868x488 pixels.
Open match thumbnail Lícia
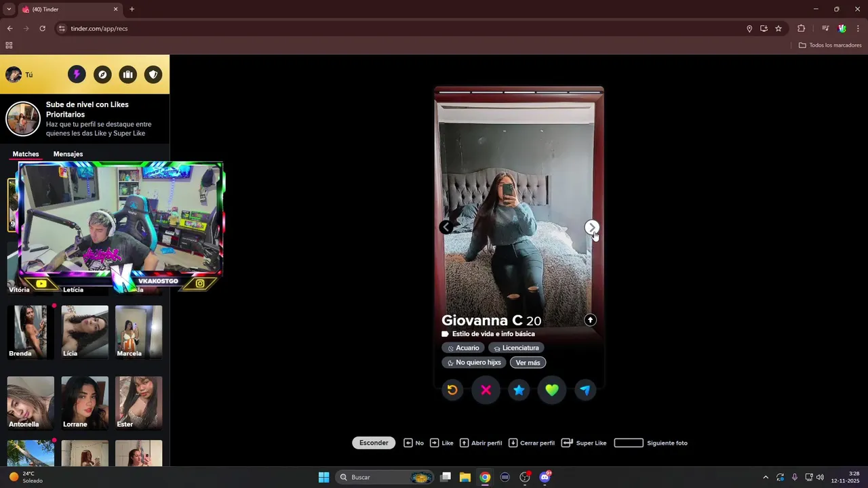click(x=85, y=331)
